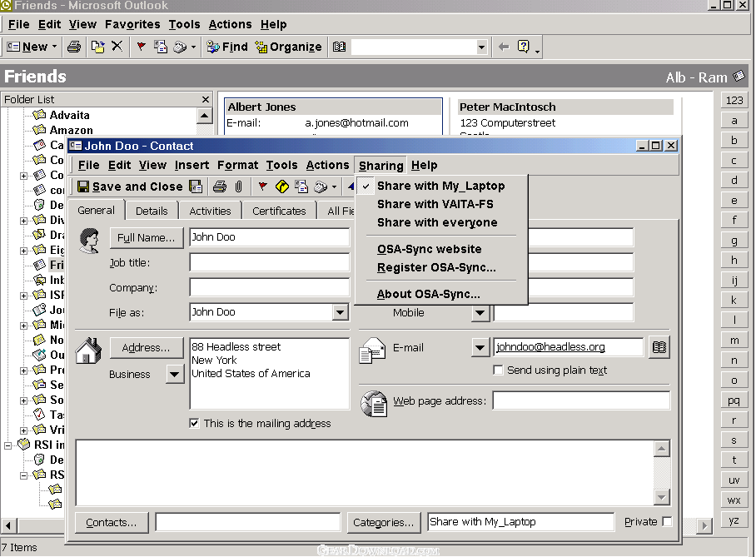Close the Folder List pane
Screen dimensions: 756x557
point(206,99)
